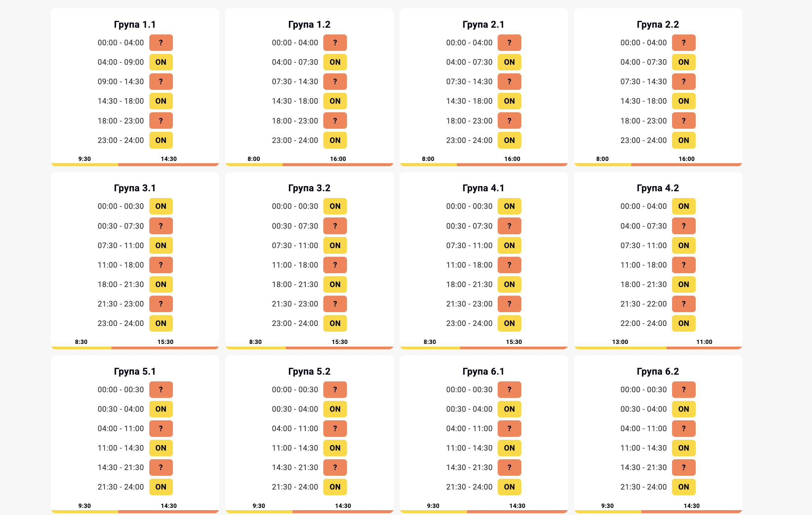Click orange segment of Група 1.1 progress bar
This screenshot has height=515, width=812.
tap(168, 165)
